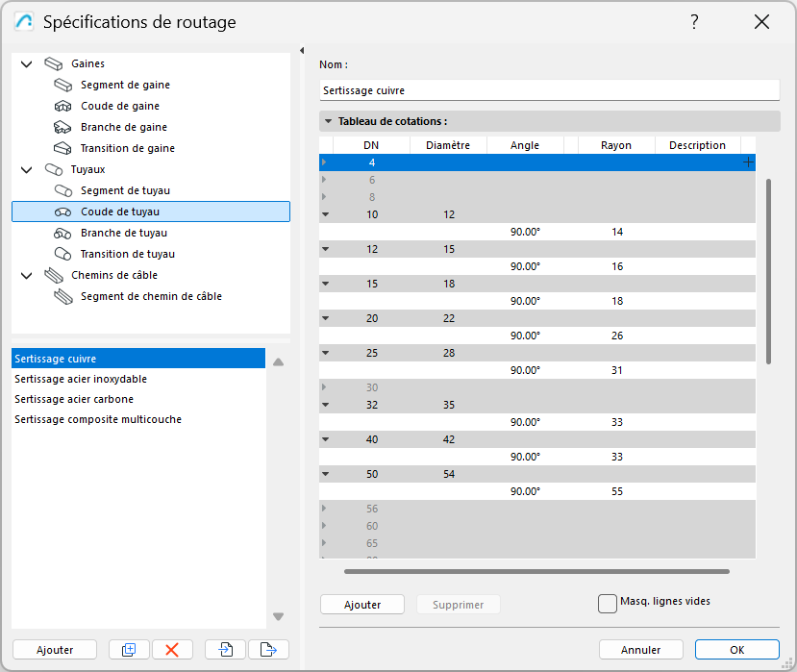797x672 pixels.
Task: Select Segment de chemin de câble item
Action: (151, 296)
